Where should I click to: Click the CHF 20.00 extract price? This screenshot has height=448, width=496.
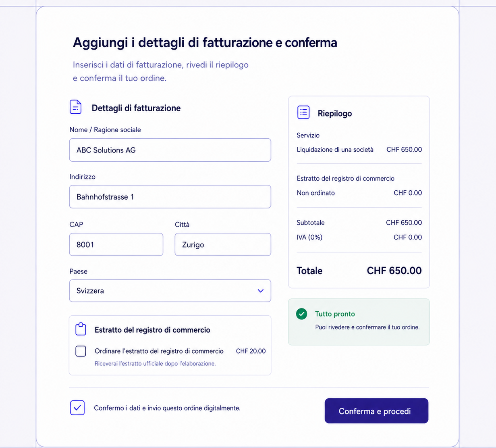point(251,351)
